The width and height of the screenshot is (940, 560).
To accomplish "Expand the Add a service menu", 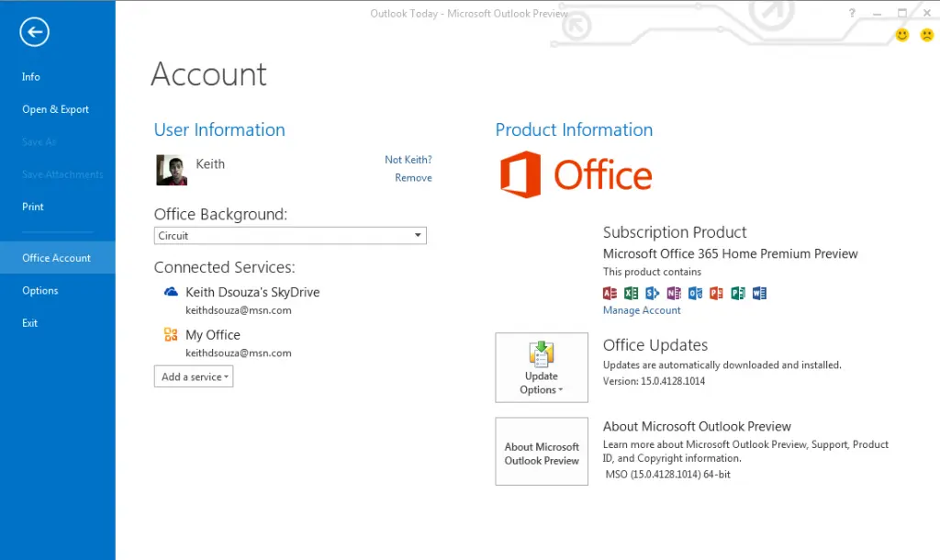I will point(194,376).
